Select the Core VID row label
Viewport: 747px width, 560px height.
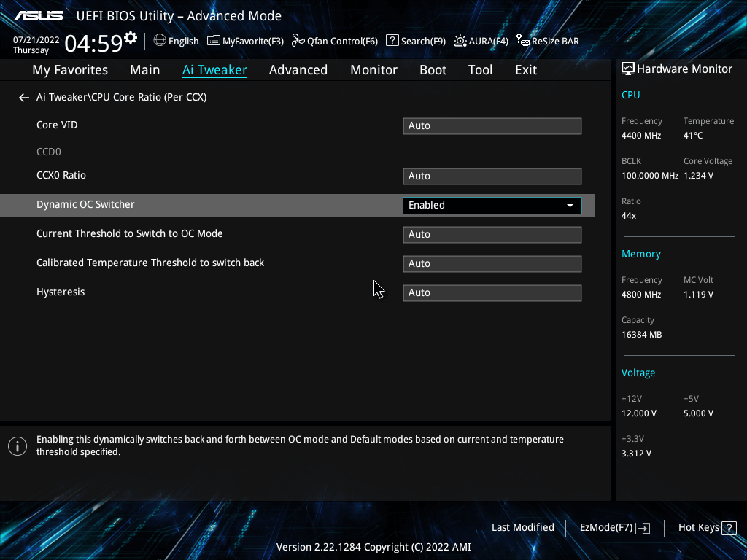pos(57,125)
